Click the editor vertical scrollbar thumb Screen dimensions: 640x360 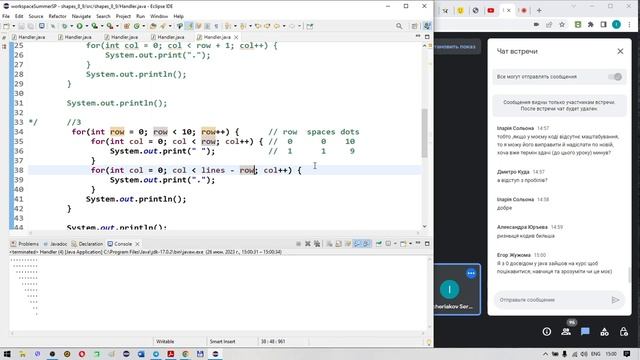tap(424, 133)
